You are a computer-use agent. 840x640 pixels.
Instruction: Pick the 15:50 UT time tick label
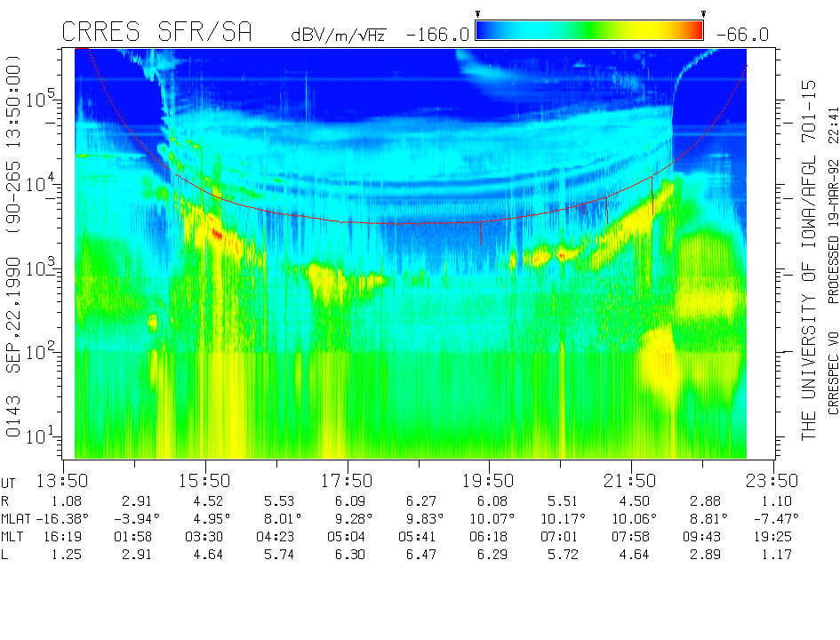[x=205, y=481]
